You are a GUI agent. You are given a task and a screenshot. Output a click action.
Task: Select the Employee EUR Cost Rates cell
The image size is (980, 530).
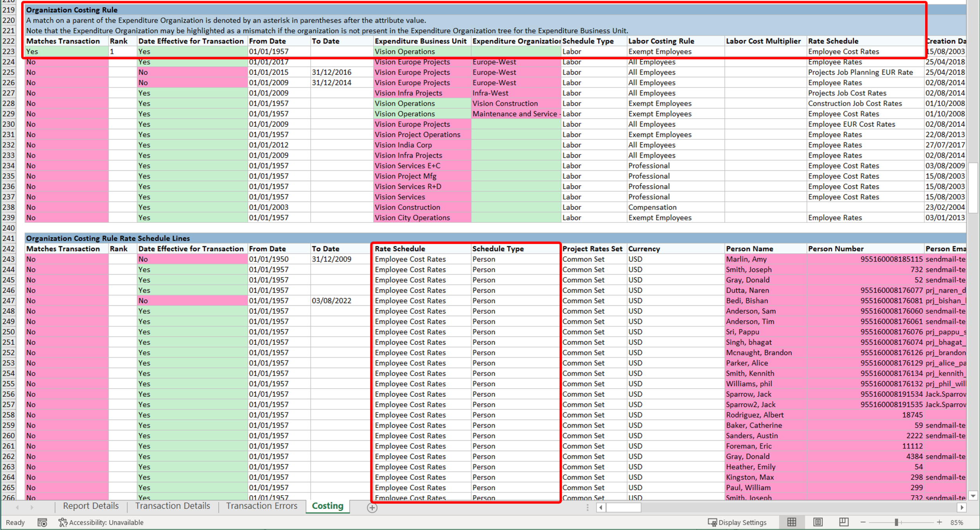[x=865, y=124]
